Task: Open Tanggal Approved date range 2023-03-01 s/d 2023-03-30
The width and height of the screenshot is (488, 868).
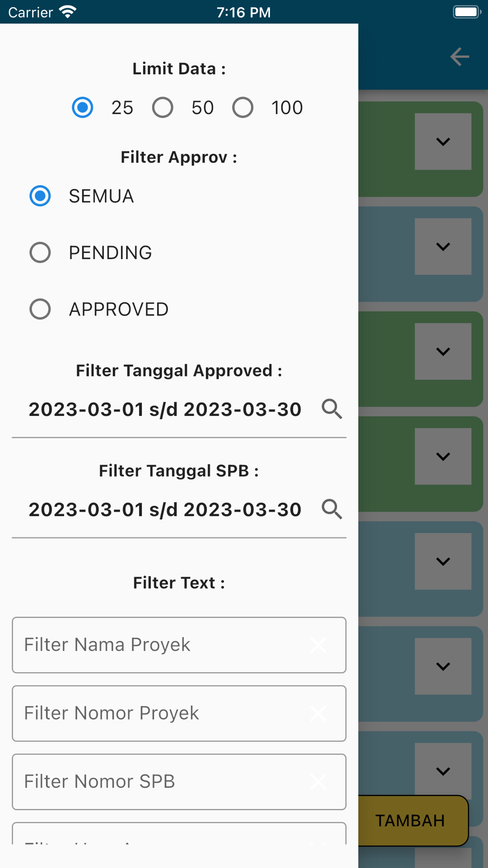Action: pos(165,410)
